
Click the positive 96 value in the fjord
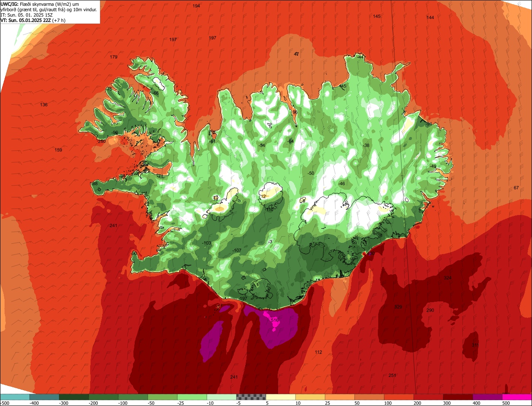295,112
